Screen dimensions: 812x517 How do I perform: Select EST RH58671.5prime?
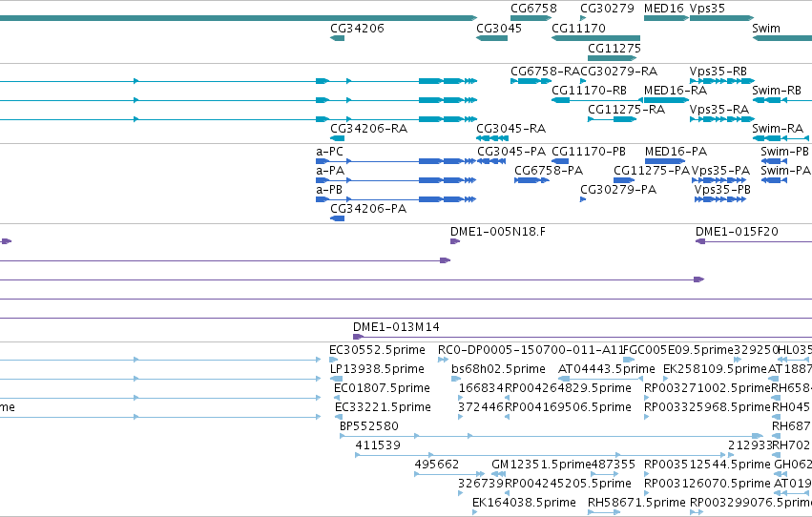click(x=604, y=512)
